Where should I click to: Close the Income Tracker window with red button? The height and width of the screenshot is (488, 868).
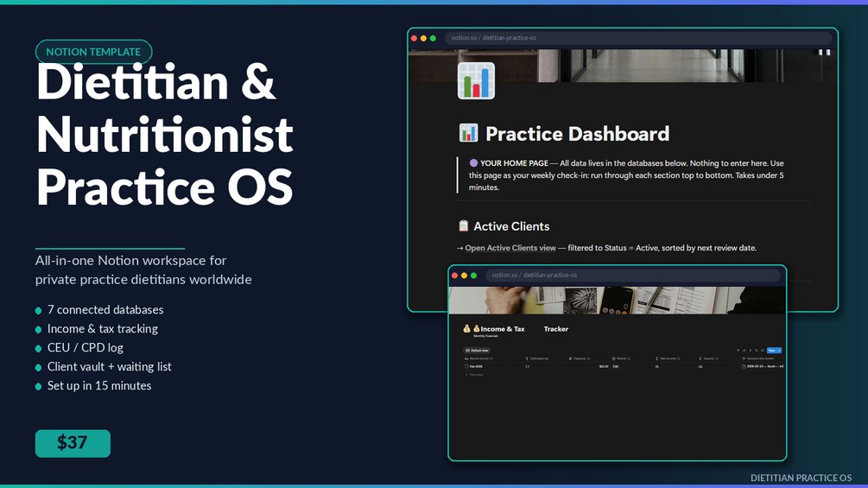(454, 276)
